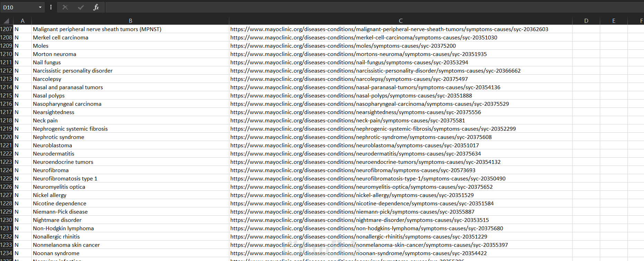Open the narcolepsy Mayo Clinic URL
Image resolution: width=644 pixels, height=261 pixels.
[349, 79]
